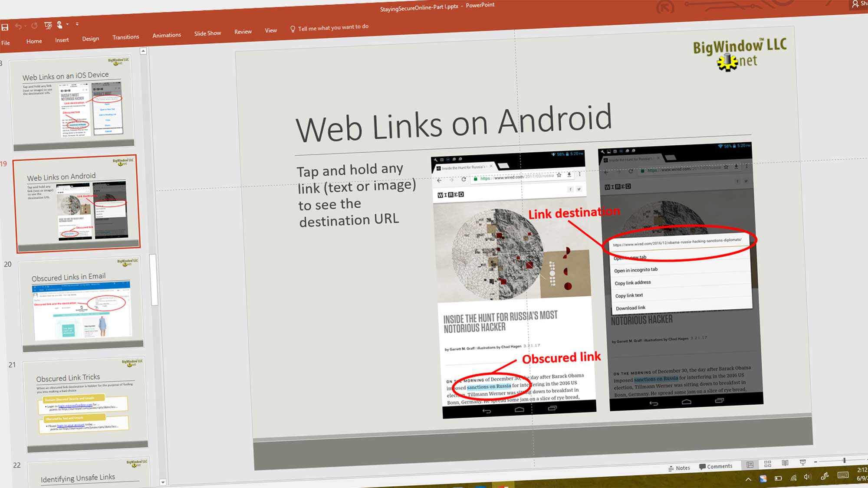Toggle Touch/Mouse mode hand icon
Image resolution: width=868 pixels, height=488 pixels.
pyautogui.click(x=60, y=25)
